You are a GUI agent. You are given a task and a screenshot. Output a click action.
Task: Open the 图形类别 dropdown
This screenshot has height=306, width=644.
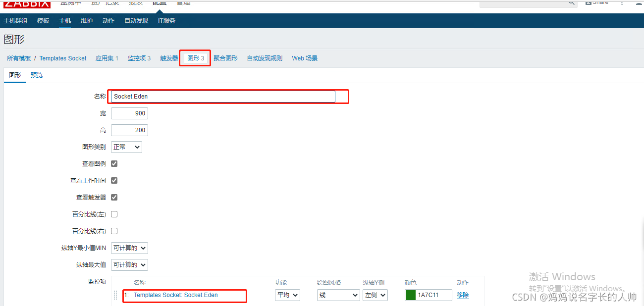coord(126,147)
